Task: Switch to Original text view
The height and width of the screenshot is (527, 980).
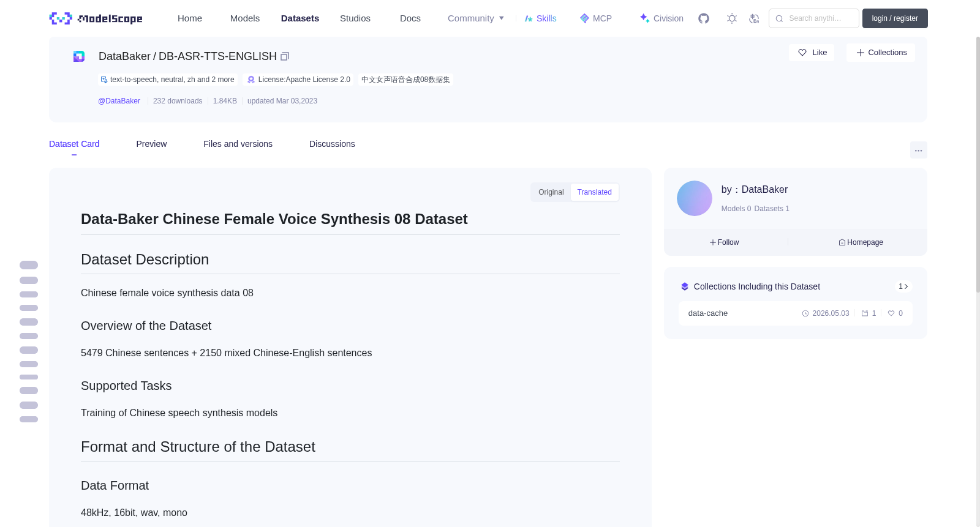Action: pos(551,192)
